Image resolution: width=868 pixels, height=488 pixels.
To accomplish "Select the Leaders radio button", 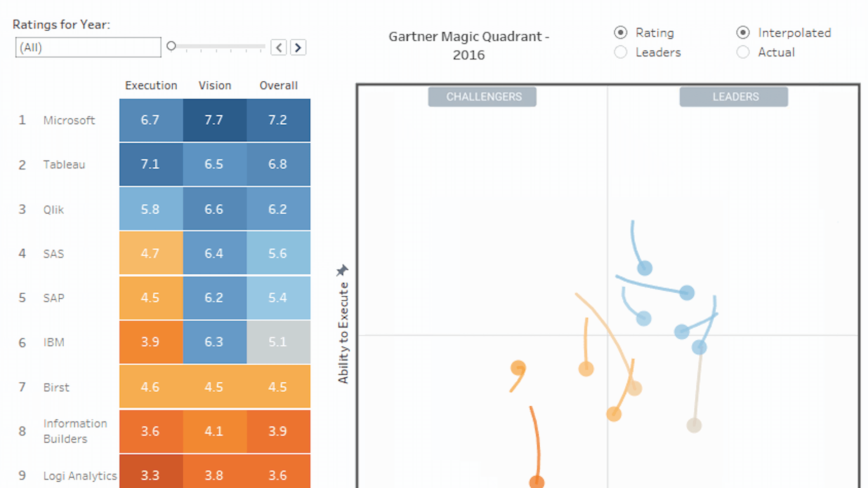I will [x=621, y=52].
